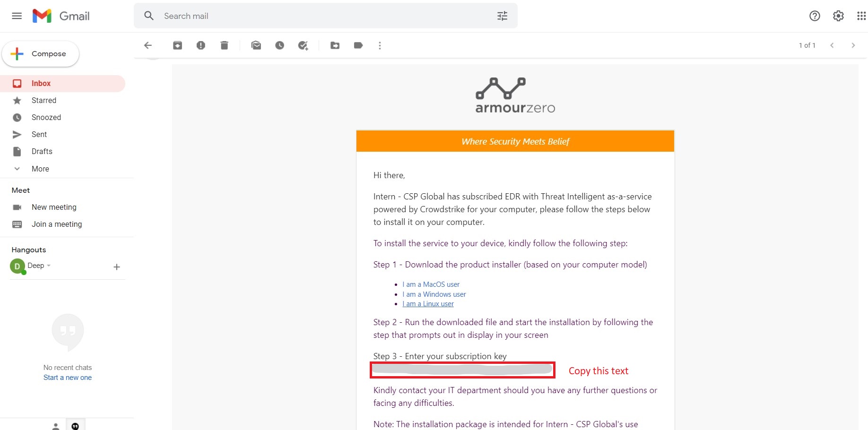Click Compose to write a new email
Screen dimensions: 868x430
(41, 54)
